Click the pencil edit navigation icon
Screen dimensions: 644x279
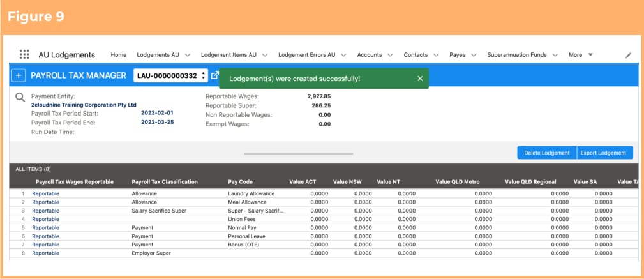(628, 55)
